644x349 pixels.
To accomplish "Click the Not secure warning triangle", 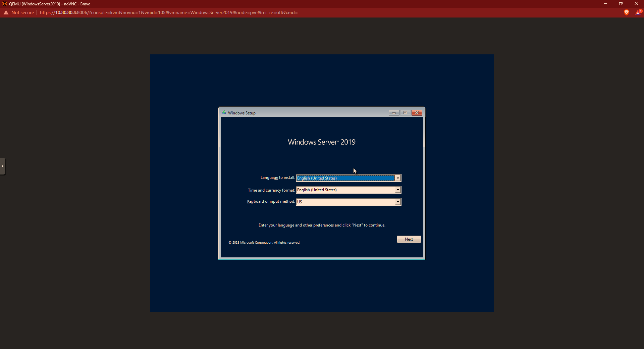I will pyautogui.click(x=6, y=12).
